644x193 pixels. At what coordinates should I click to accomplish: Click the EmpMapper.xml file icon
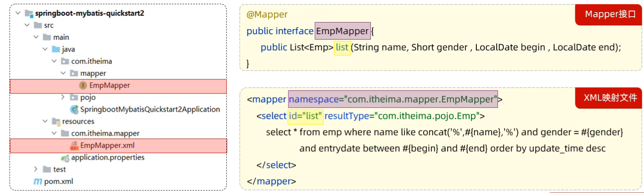[x=74, y=145]
